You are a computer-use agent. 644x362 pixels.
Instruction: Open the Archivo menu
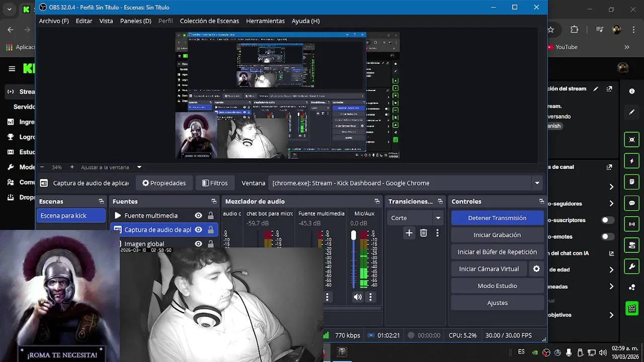[x=54, y=21]
